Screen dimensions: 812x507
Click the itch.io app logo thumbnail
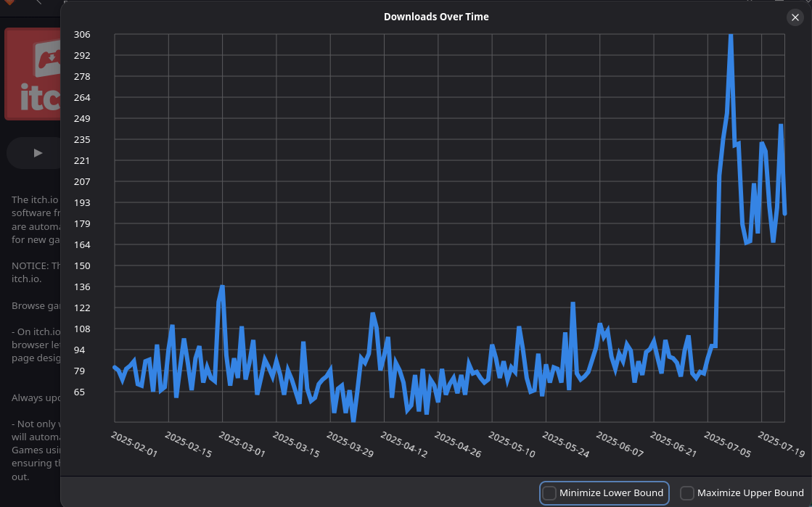33,74
